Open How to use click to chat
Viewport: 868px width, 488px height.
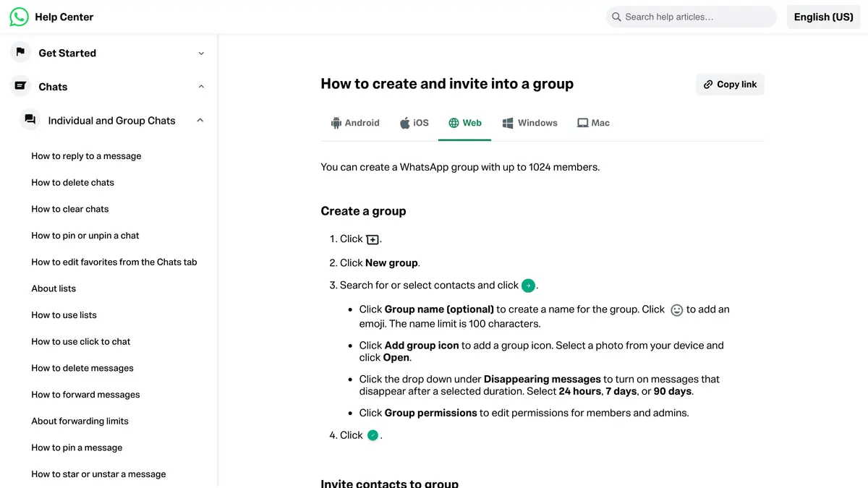coord(80,341)
